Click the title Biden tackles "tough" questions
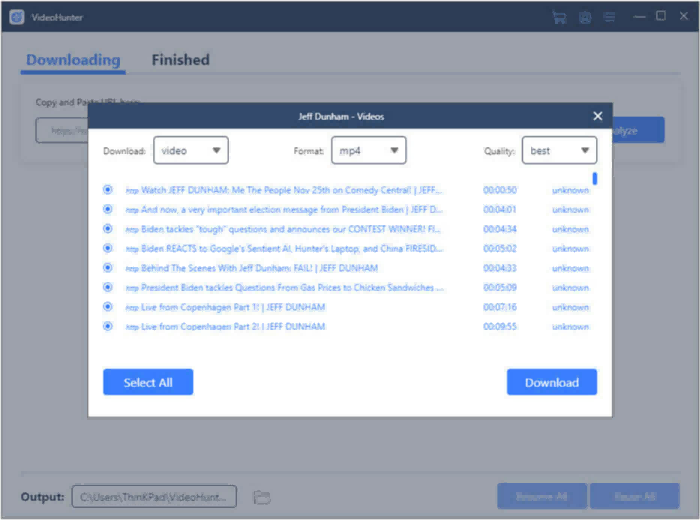Viewport: 700px width, 521px height. pyautogui.click(x=290, y=229)
